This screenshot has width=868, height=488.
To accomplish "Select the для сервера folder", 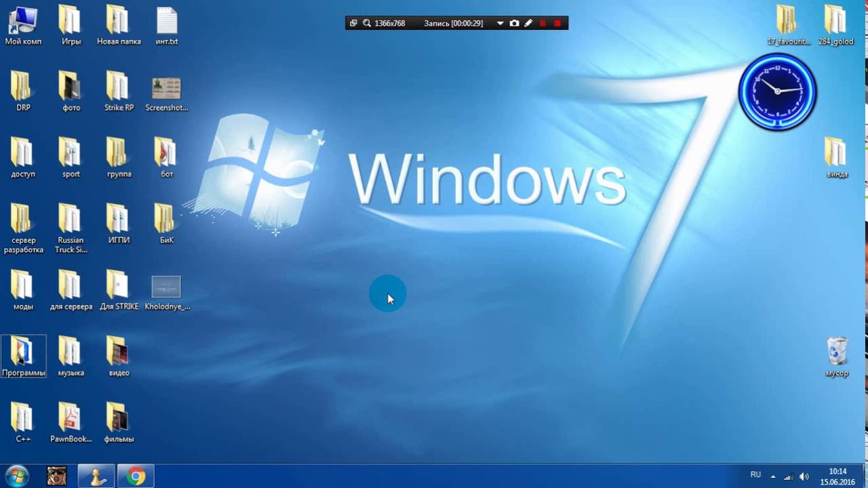I will click(x=71, y=290).
